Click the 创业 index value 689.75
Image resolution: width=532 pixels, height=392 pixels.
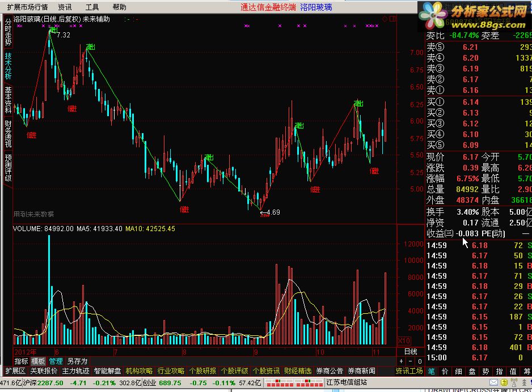click(x=170, y=383)
